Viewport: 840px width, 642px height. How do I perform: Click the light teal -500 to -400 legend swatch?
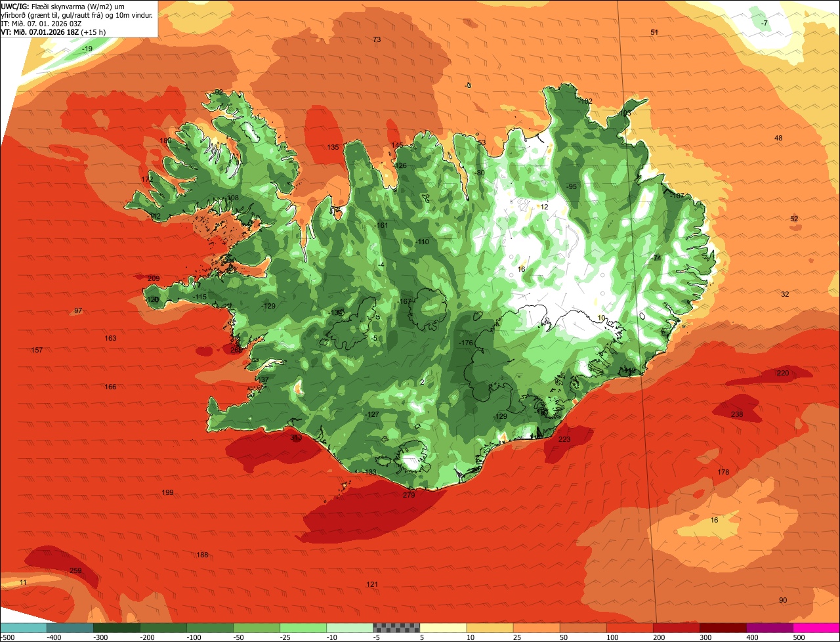23,628
